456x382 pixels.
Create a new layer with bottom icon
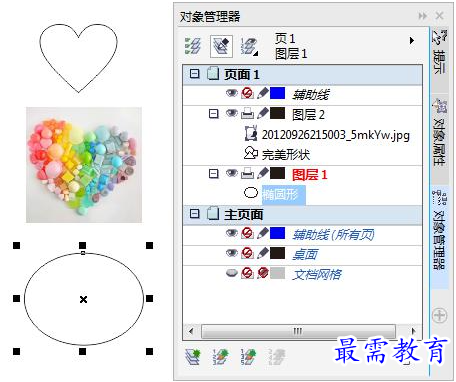193,357
